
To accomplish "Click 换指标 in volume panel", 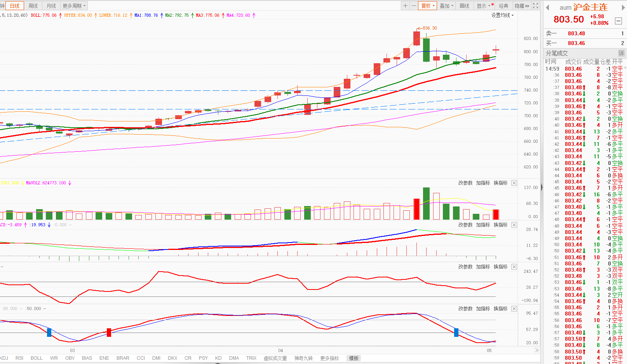I will point(500,183).
